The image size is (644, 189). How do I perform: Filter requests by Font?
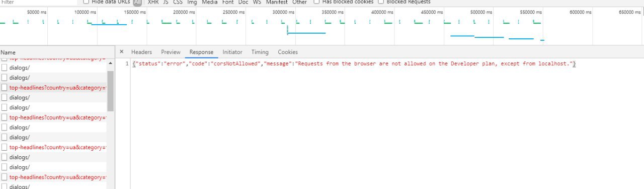point(228,2)
